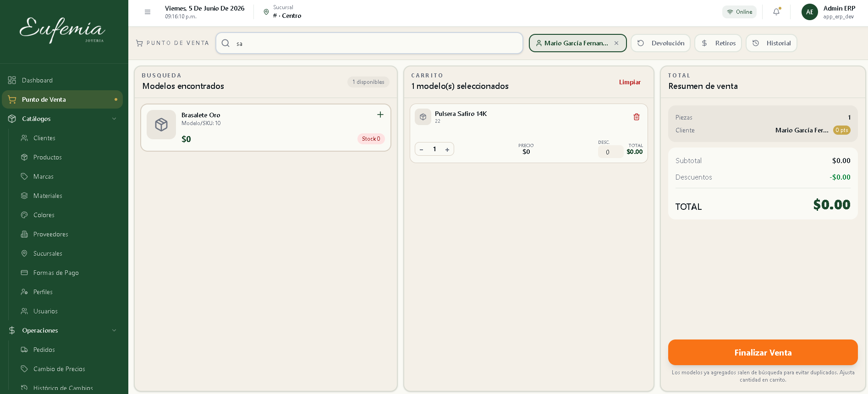Image resolution: width=868 pixels, height=394 pixels.
Task: Click the Devolución button
Action: coord(660,43)
